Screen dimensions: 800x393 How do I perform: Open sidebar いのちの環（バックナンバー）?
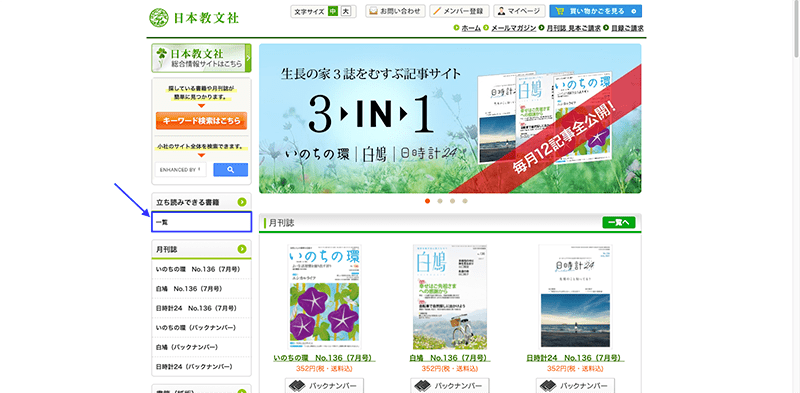202,328
